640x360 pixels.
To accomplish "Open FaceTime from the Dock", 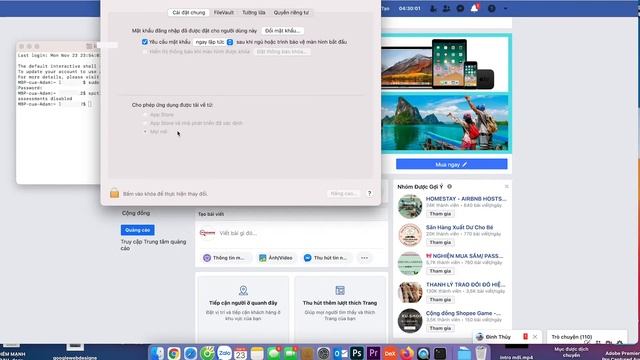I will click(x=290, y=353).
